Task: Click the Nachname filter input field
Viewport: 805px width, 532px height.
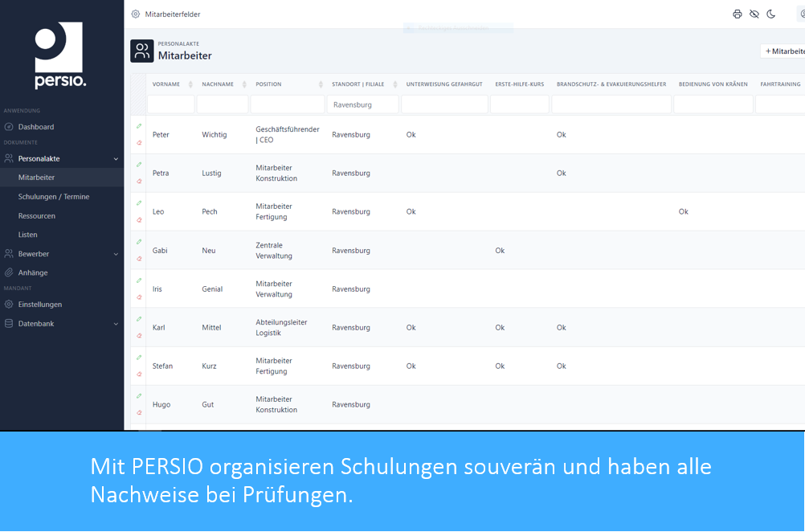Action: click(x=223, y=104)
